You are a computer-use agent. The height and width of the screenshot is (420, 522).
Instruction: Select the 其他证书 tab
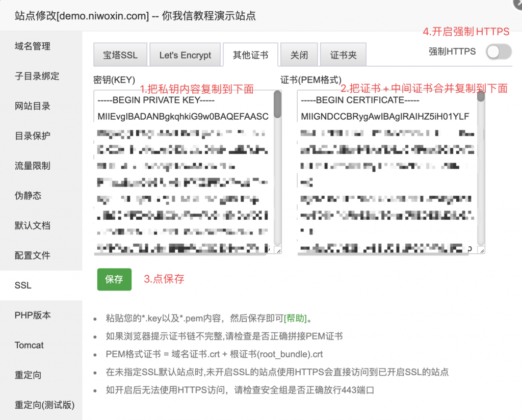click(x=250, y=55)
